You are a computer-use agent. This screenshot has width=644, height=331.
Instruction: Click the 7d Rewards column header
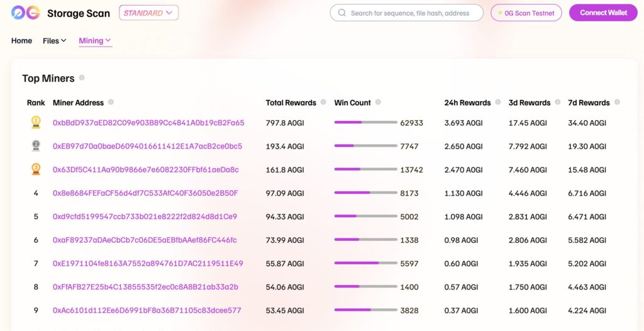[589, 103]
